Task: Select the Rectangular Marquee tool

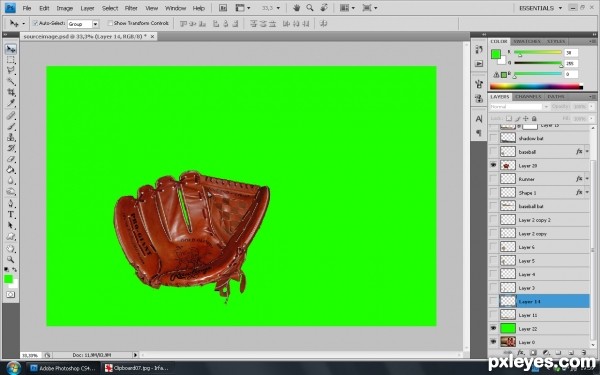Action: point(11,60)
